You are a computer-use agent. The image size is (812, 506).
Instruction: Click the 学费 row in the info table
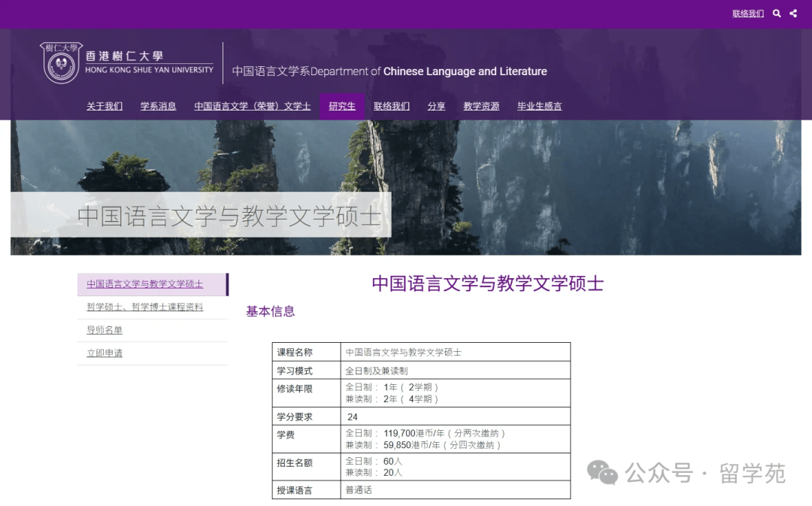click(x=421, y=439)
